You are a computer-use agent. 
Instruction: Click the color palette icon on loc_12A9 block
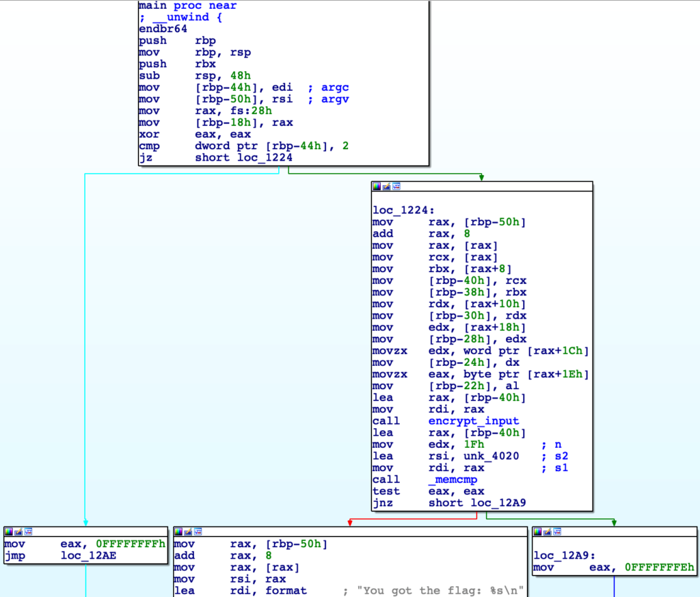[537, 531]
